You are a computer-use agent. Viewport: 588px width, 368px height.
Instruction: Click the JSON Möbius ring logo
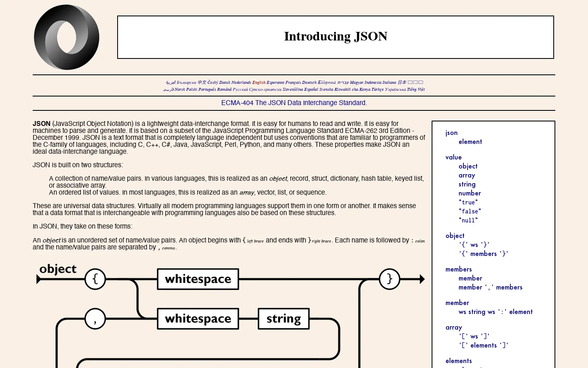pyautogui.click(x=67, y=37)
